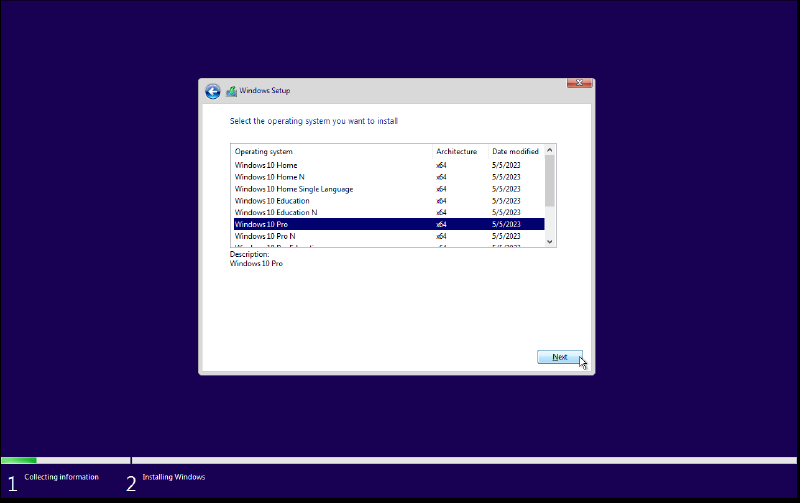Click the list scrollbar down arrow

(549, 242)
